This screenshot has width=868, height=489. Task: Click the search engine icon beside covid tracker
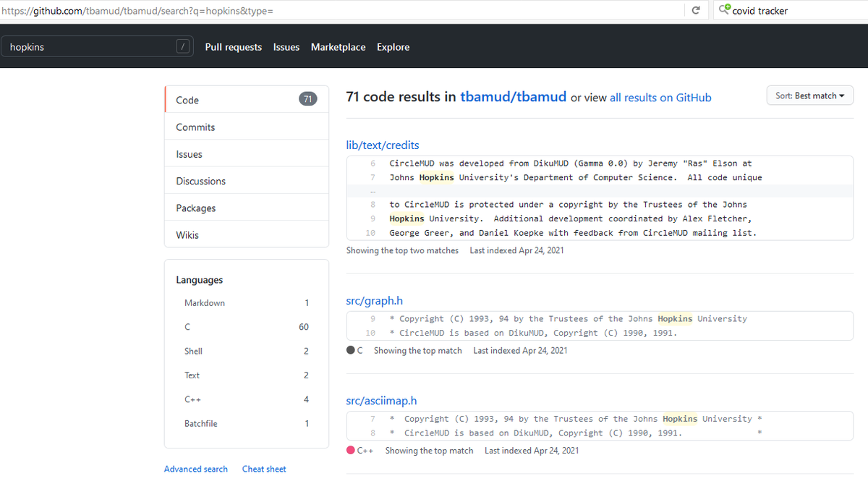tap(724, 10)
